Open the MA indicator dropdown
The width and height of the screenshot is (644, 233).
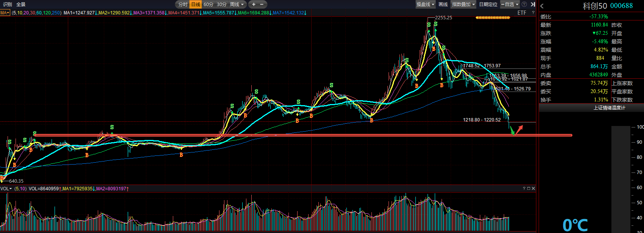pyautogui.click(x=5, y=13)
